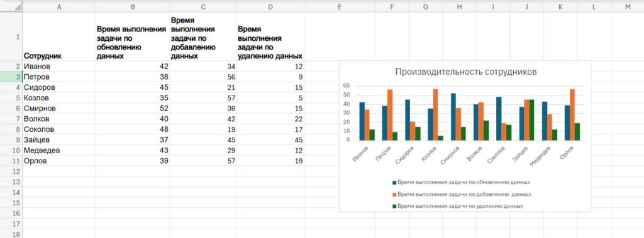644x238 pixels.
Task: Select the Медведев cell in column A
Action: click(x=59, y=151)
